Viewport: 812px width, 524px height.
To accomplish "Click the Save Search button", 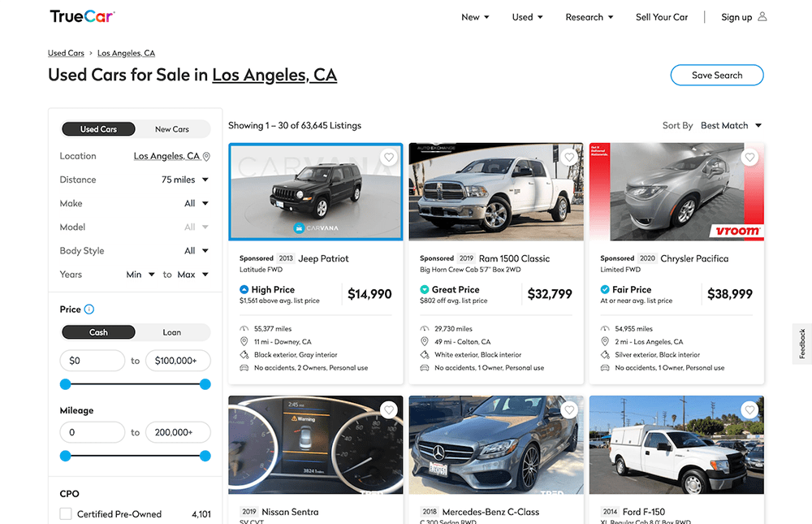I will point(716,75).
